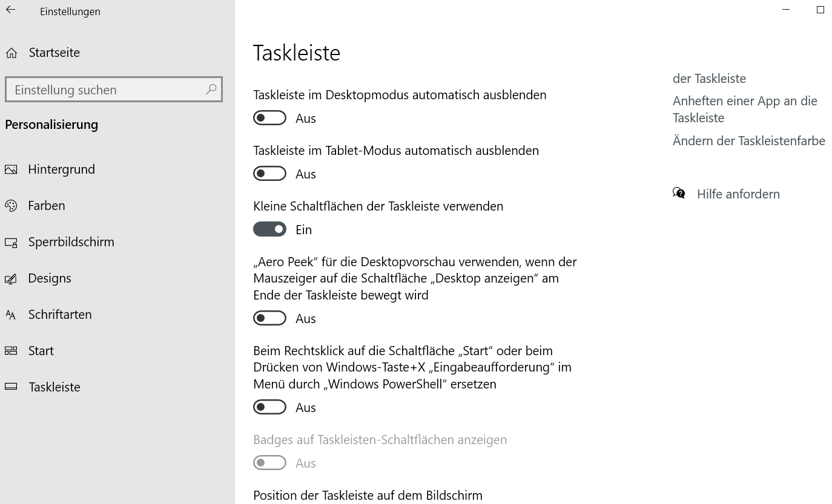
Task: Toggle the Windows PowerShell replacement switch
Action: pos(269,407)
